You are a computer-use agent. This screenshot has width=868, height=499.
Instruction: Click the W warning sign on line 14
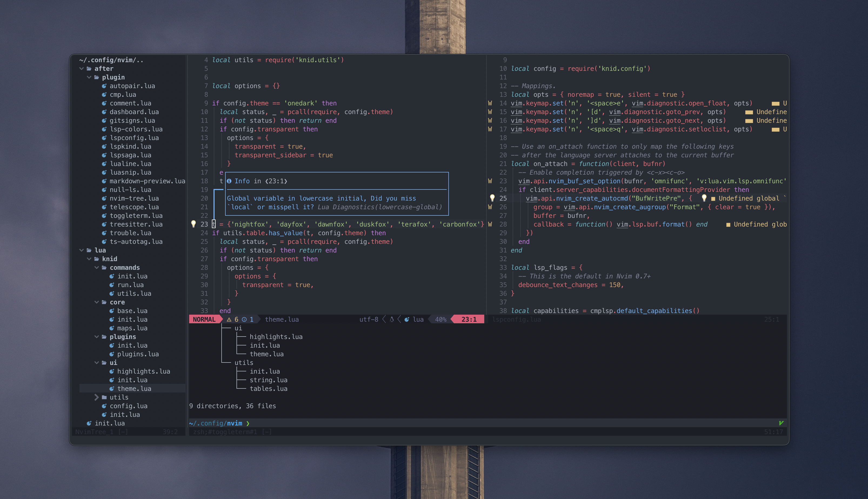pyautogui.click(x=490, y=103)
